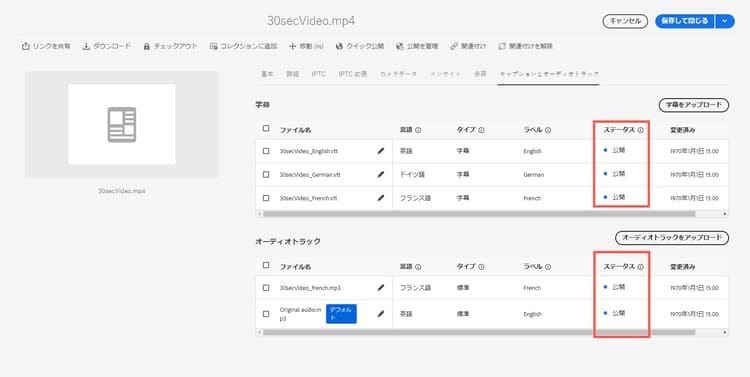750x377 pixels.
Task: Click audio track table ステータス info icon
Action: tap(640, 266)
